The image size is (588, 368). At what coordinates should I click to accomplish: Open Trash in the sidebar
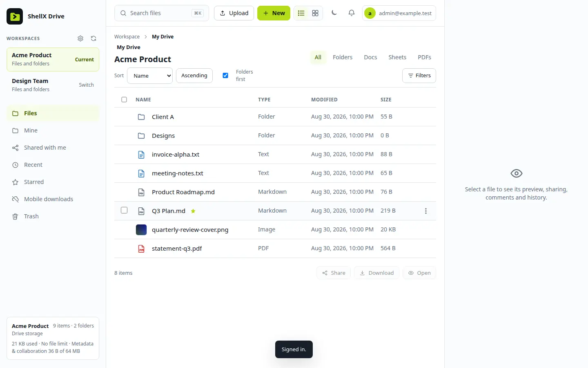(53, 216)
